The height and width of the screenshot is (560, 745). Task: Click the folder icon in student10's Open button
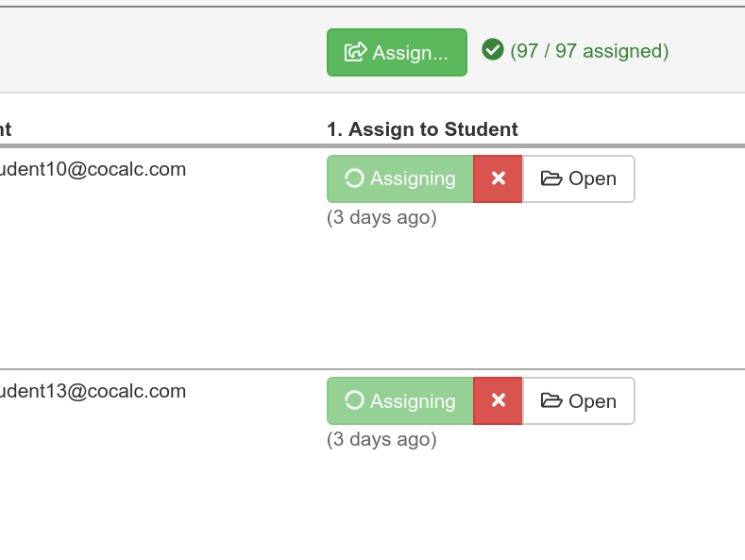click(x=551, y=178)
